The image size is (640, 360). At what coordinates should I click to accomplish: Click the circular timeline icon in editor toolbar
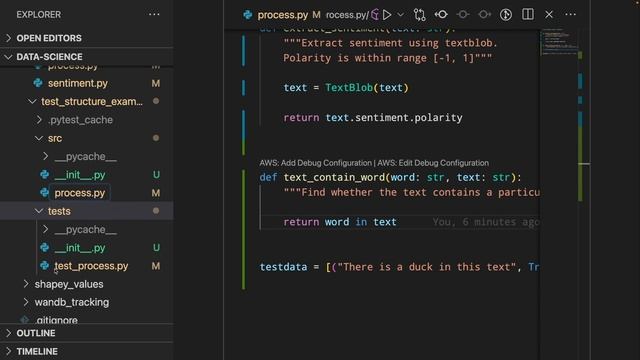tap(506, 15)
